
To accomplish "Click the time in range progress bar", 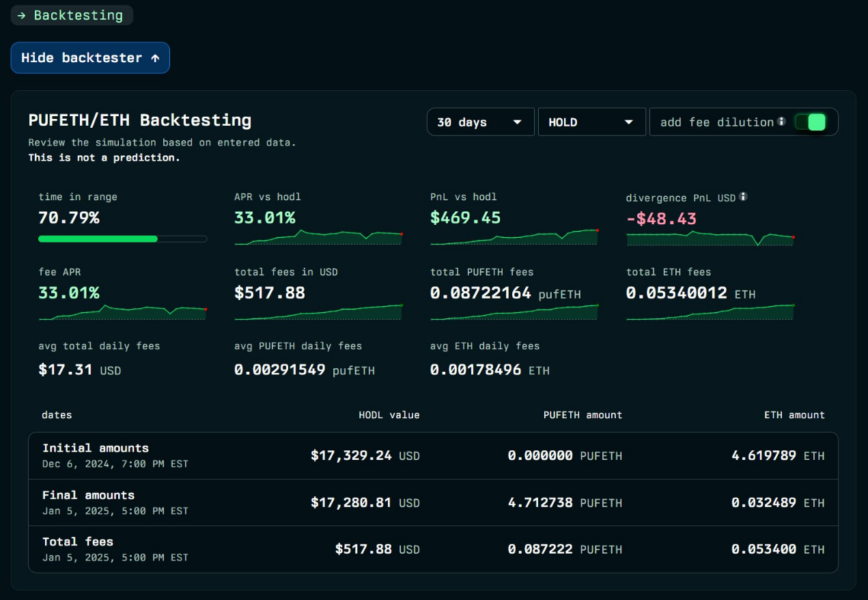I will 123,238.
